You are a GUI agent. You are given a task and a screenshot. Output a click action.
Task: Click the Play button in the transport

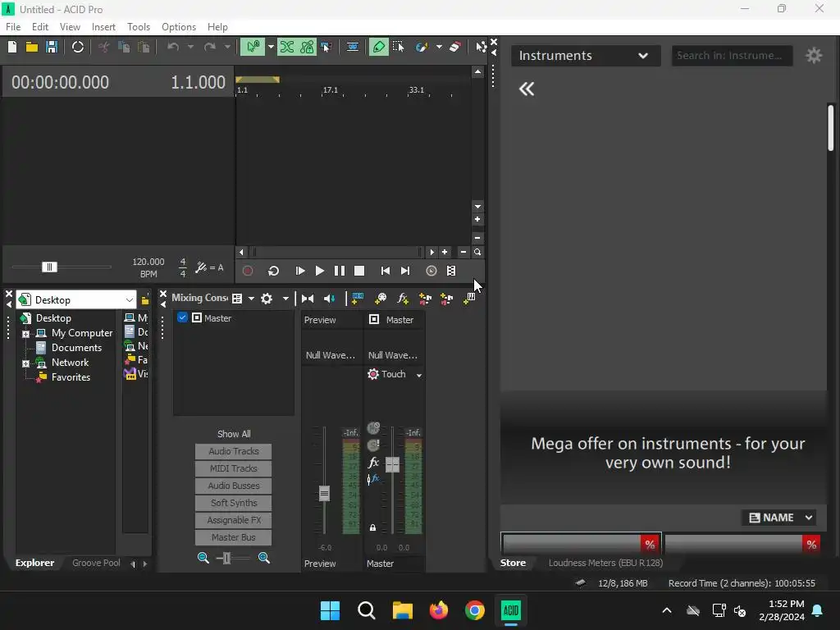coord(320,271)
